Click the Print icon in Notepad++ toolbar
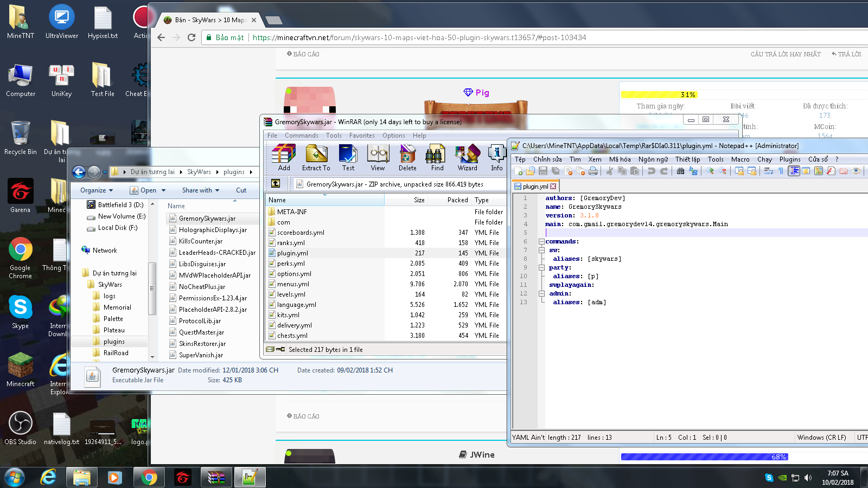 593,171
